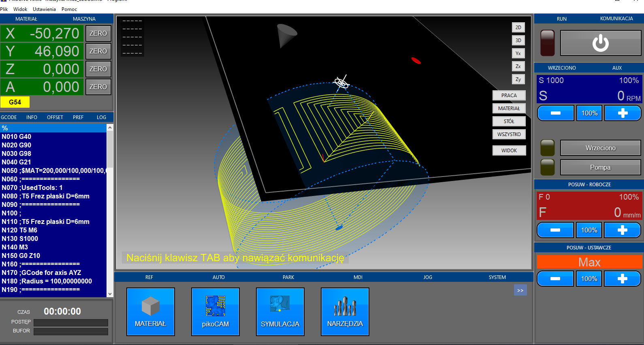Click the power communication button
Viewport: 644px width, 345px height.
click(x=601, y=43)
